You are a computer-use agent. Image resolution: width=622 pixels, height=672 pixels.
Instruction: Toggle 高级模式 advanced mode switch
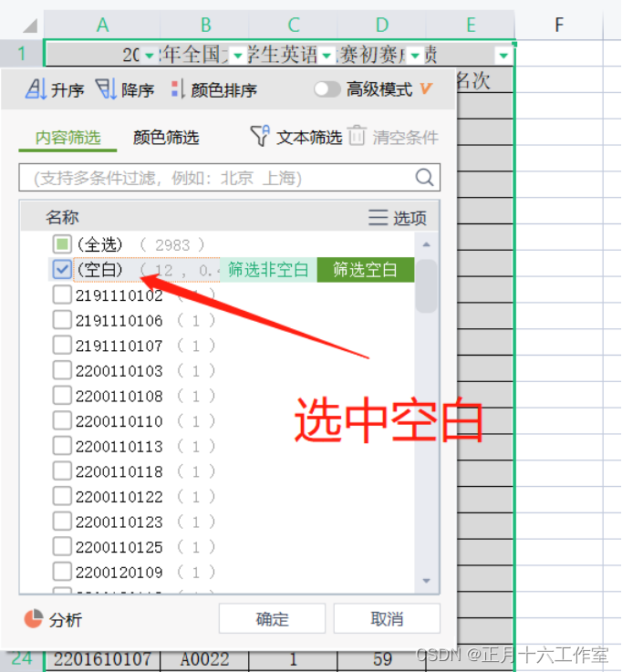point(327,89)
